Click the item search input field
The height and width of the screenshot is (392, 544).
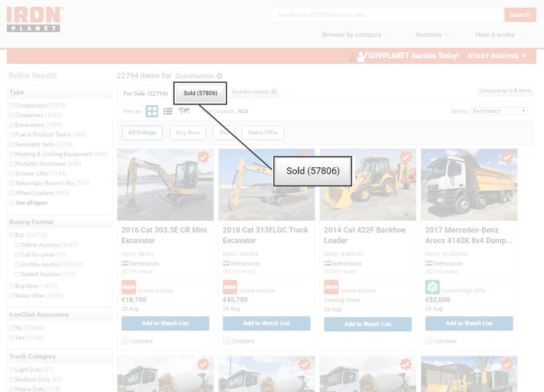(388, 14)
